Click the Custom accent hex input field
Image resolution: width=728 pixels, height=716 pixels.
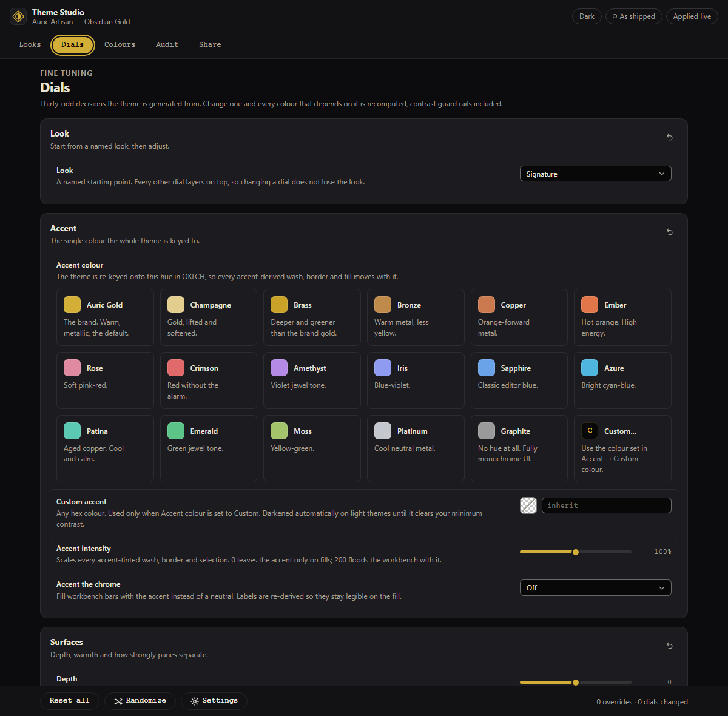pyautogui.click(x=607, y=505)
